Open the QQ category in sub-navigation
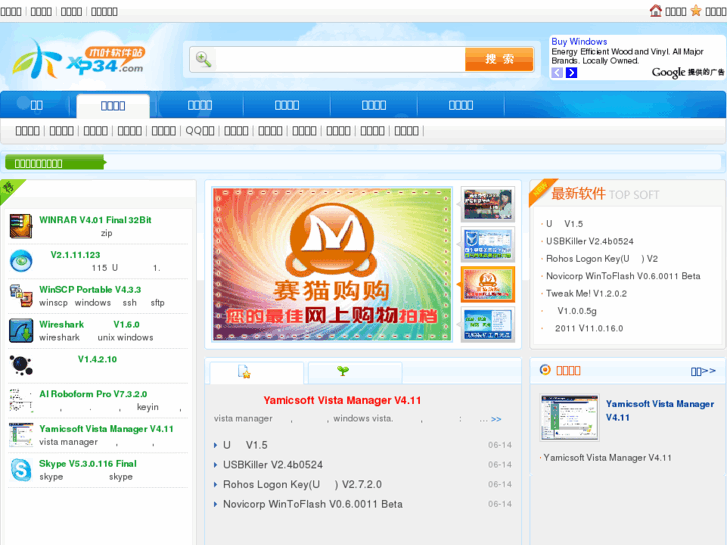Viewport: 727px width, 545px height. pos(200,131)
